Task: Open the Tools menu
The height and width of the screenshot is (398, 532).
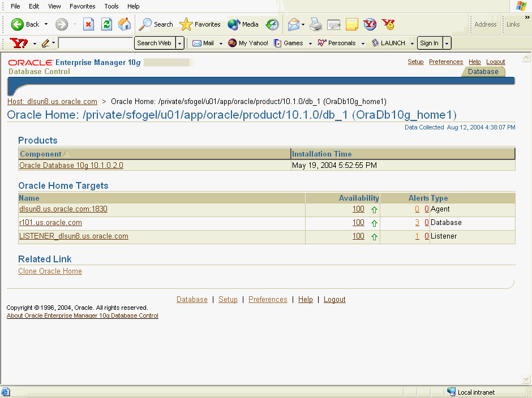Action: click(111, 6)
